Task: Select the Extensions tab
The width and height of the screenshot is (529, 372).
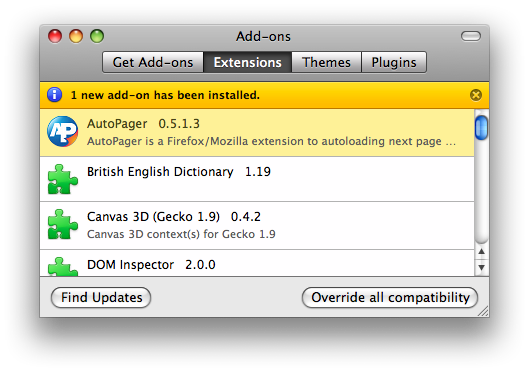Action: (x=247, y=62)
